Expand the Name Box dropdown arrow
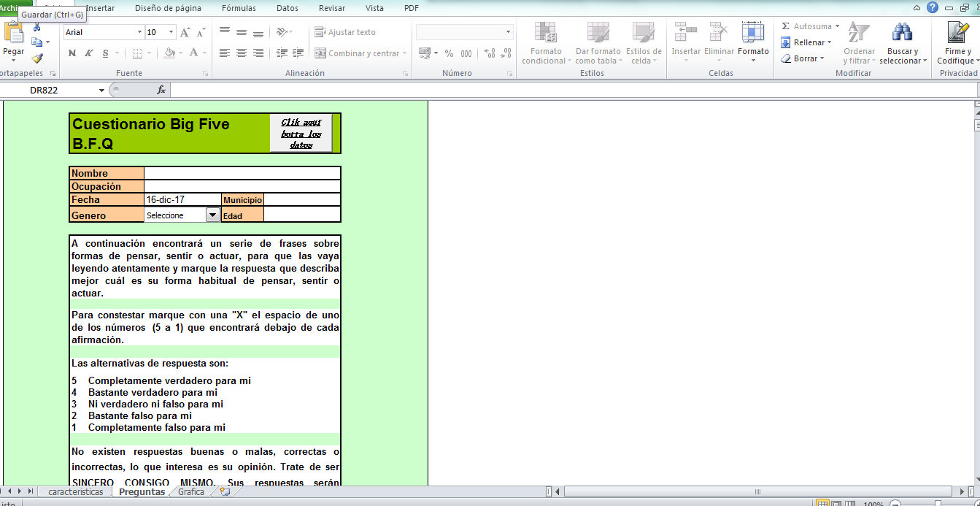980x506 pixels. [x=101, y=91]
